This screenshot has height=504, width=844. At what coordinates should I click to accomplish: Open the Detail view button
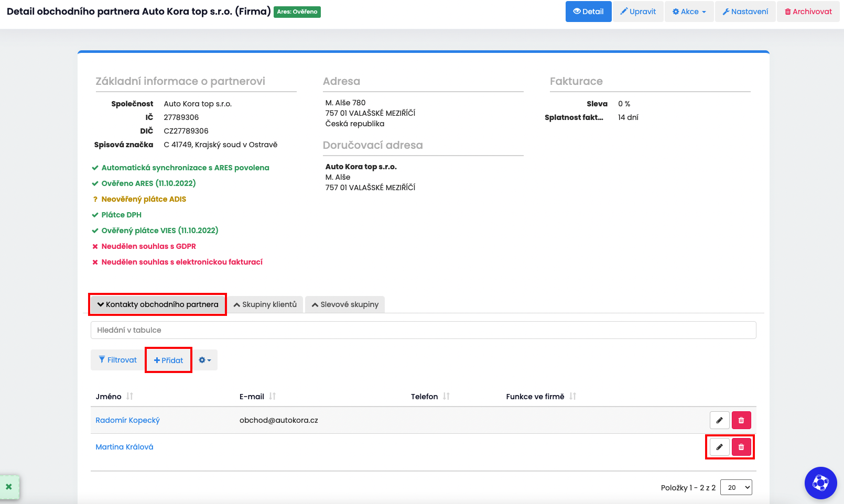(x=588, y=12)
